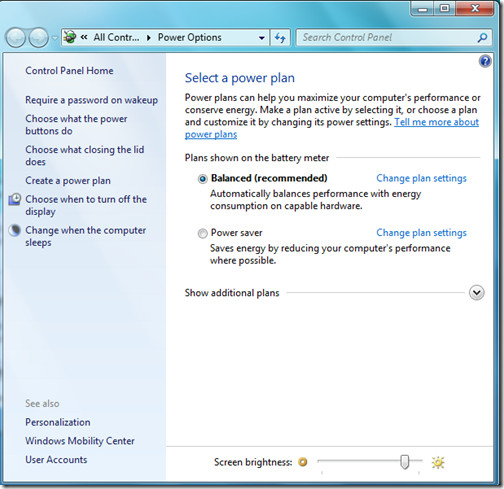
Task: Click the Back navigation arrow
Action: pyautogui.click(x=15, y=37)
